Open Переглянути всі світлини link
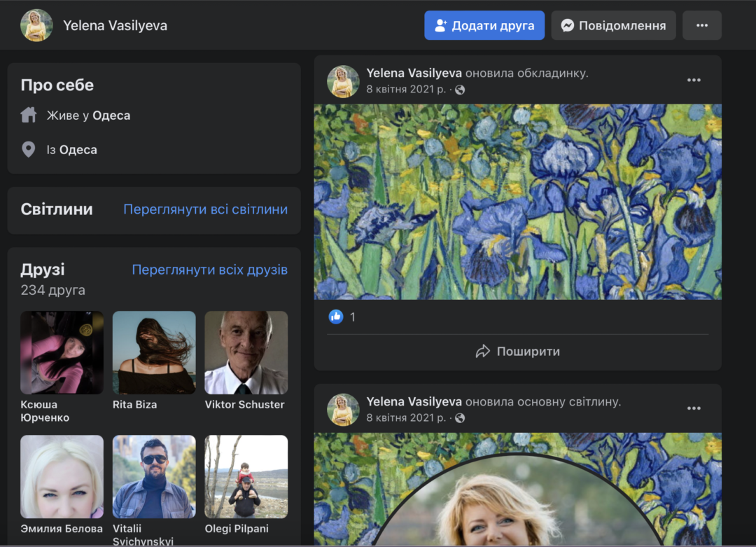Image resolution: width=756 pixels, height=547 pixels. (205, 209)
